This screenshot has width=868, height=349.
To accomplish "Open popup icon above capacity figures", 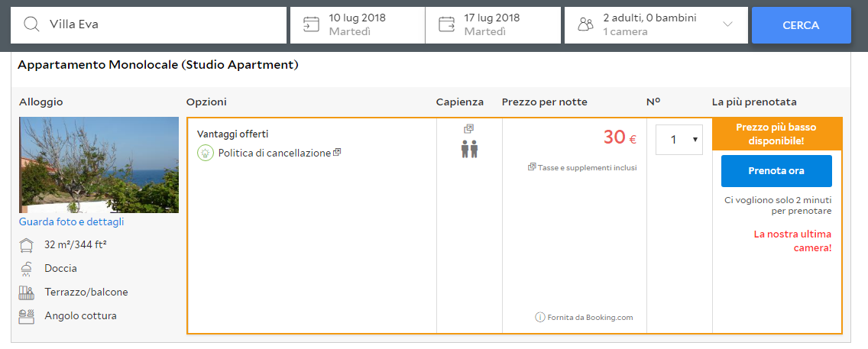I will tap(469, 129).
